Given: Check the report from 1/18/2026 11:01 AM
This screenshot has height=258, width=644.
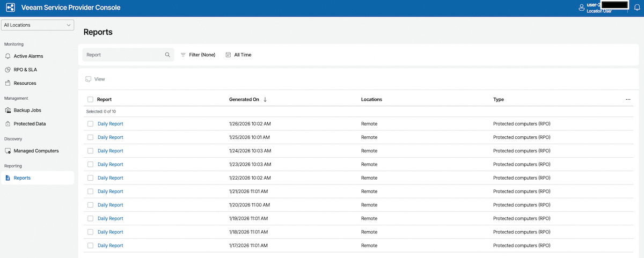Looking at the screenshot, I should [x=90, y=232].
